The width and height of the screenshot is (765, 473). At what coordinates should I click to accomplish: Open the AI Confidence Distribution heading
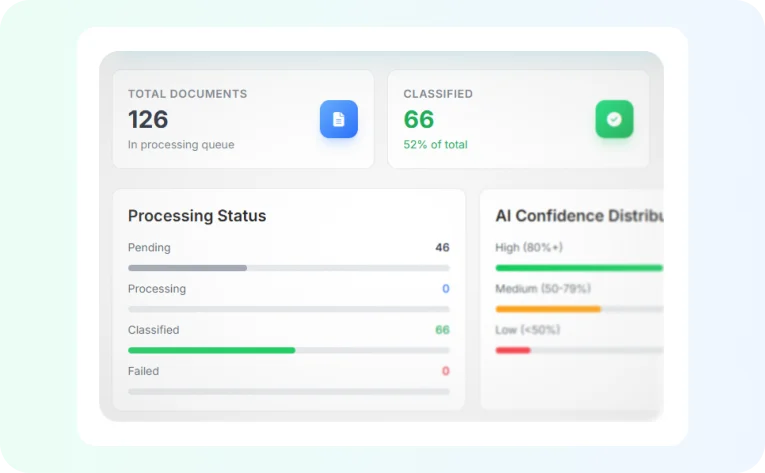(x=580, y=216)
